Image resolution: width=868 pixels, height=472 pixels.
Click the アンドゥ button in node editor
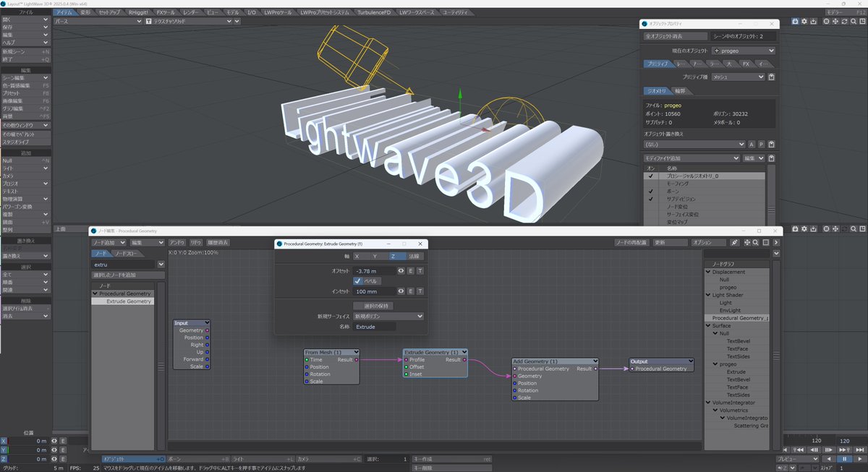[x=177, y=243]
